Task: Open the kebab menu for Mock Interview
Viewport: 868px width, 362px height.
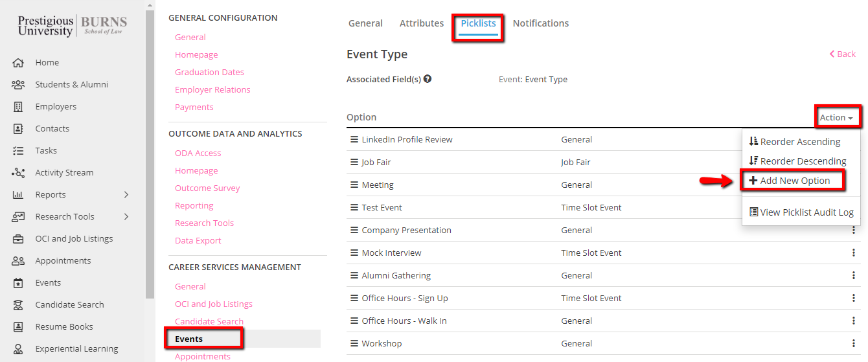Action: pyautogui.click(x=854, y=253)
